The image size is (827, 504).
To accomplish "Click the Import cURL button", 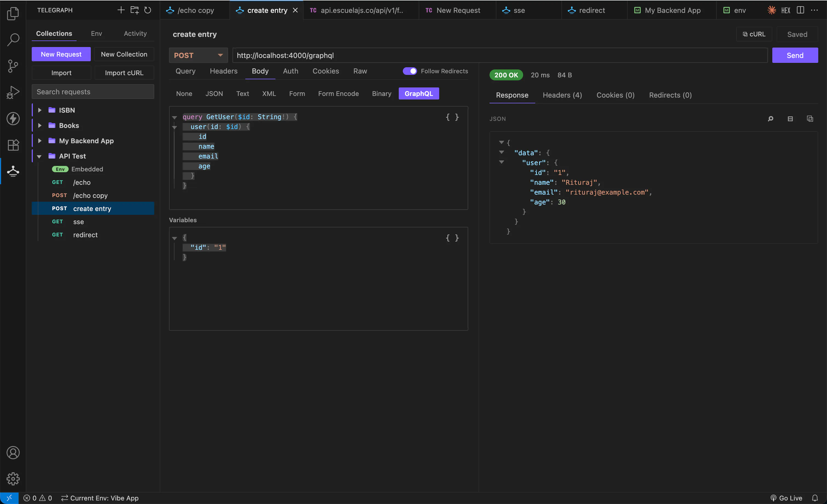I will (124, 73).
